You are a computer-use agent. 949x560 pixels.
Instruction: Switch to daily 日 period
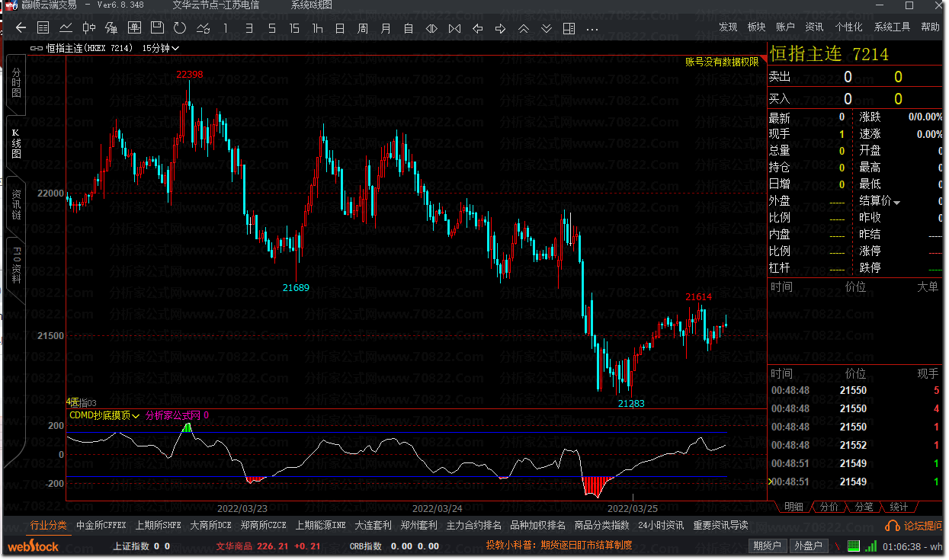point(340,28)
